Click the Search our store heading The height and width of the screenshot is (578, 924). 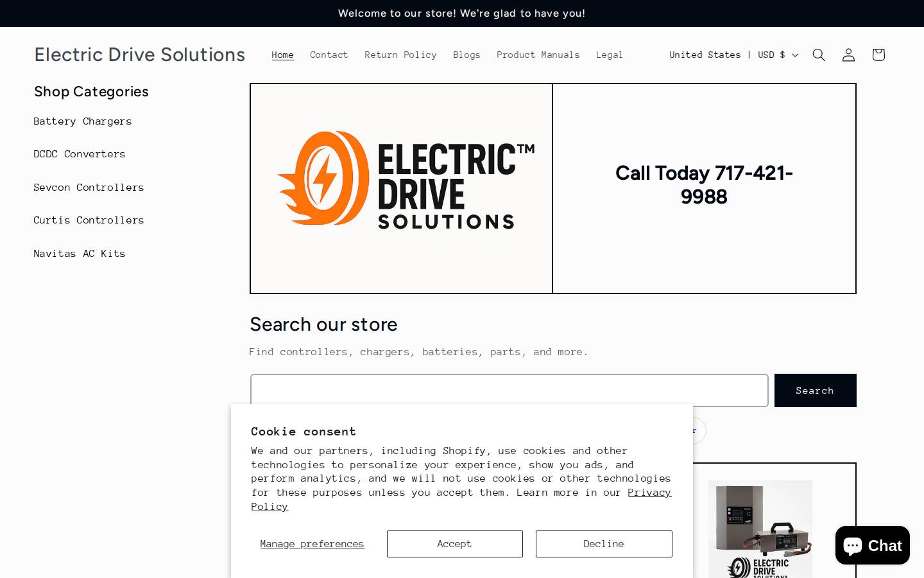323,324
